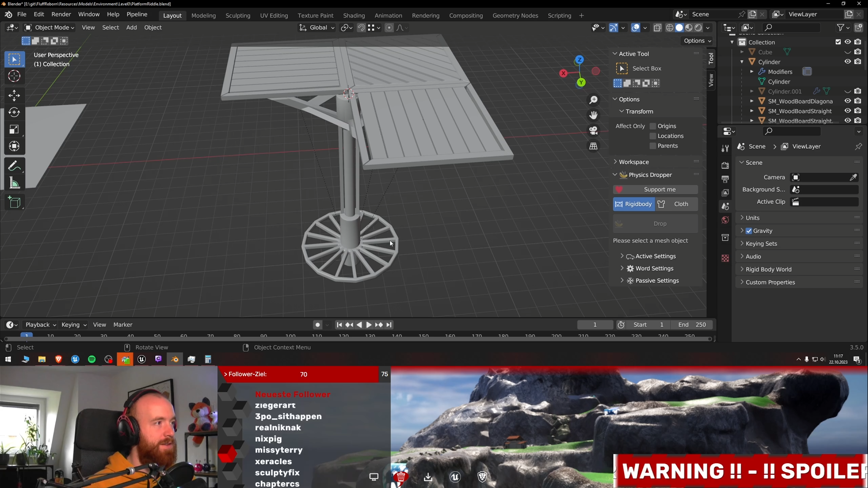Click the End frame field showing 250
868x488 pixels.
coord(692,325)
